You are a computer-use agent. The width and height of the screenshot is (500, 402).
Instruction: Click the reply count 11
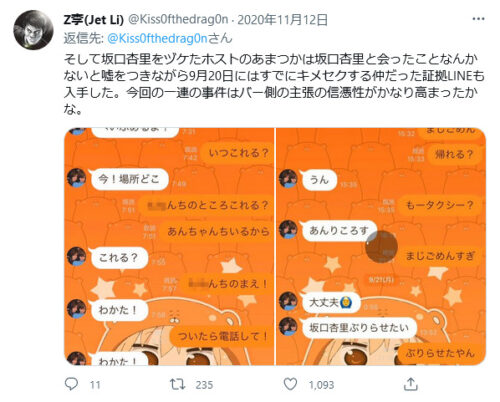[x=95, y=385]
